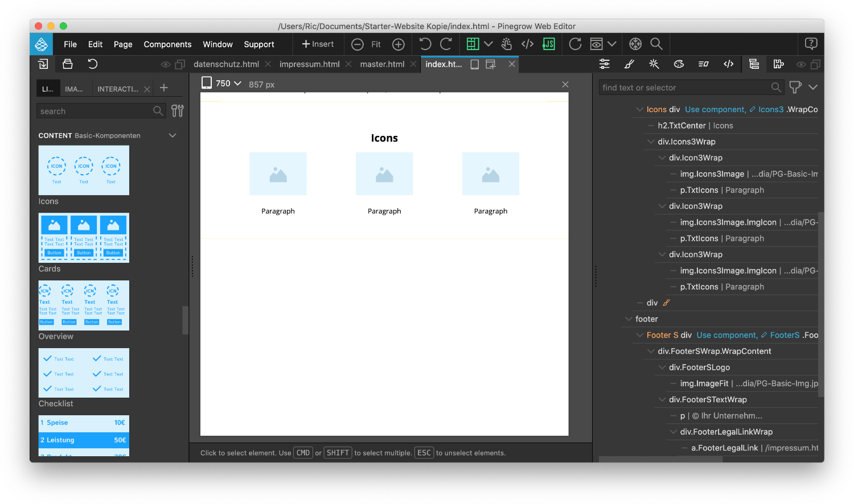Open the style brush panel

(629, 64)
